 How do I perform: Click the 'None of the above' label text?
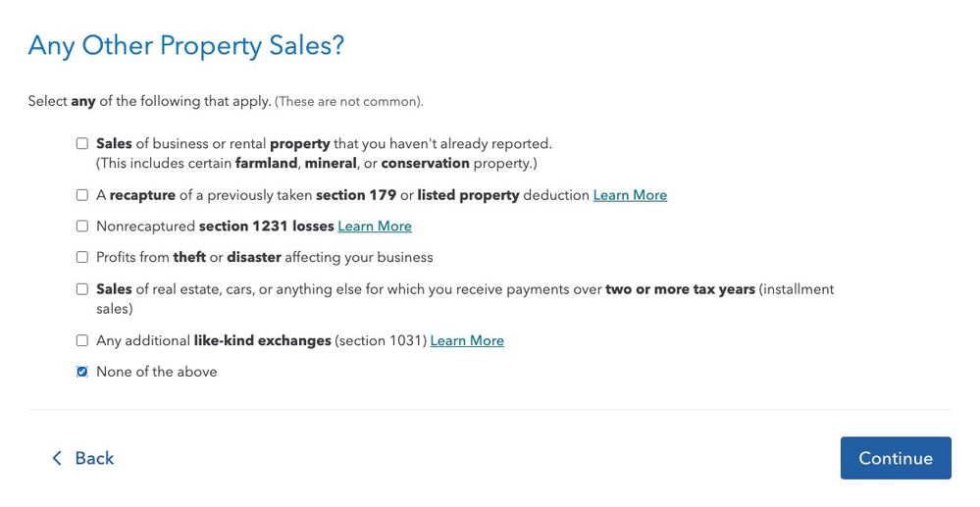(x=157, y=372)
